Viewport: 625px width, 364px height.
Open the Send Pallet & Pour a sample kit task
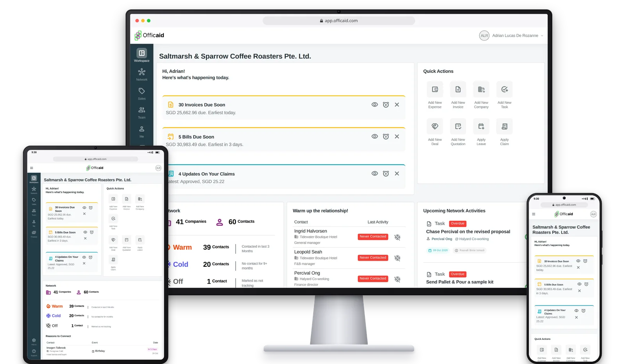[x=459, y=282]
